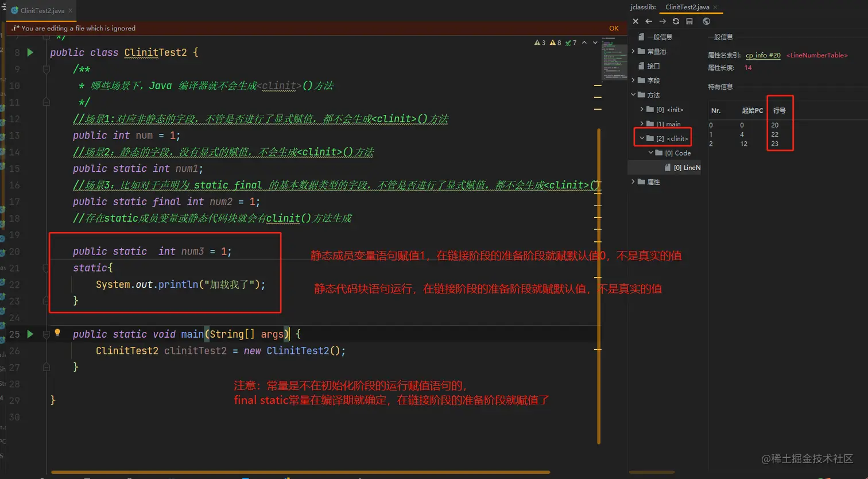Select the [0] LineN tree item
This screenshot has height=479, width=868.
683,168
